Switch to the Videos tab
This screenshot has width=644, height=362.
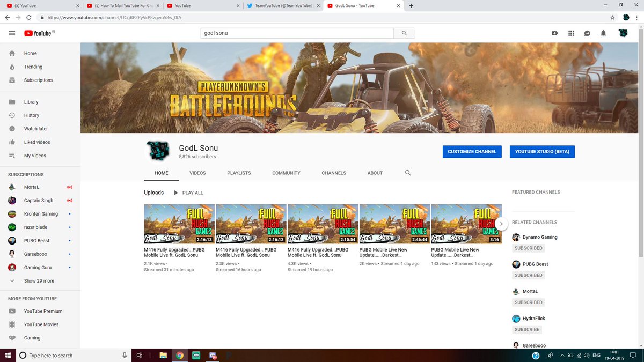tap(197, 173)
